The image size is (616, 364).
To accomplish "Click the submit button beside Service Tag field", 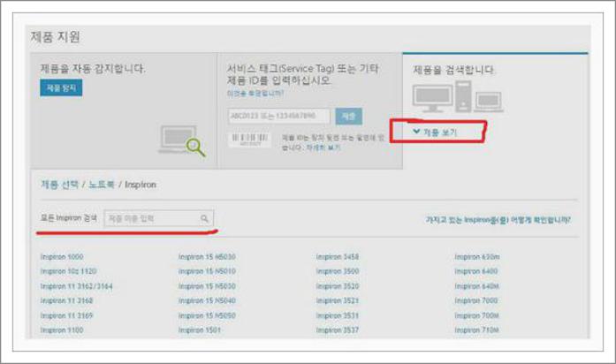I will (x=348, y=117).
